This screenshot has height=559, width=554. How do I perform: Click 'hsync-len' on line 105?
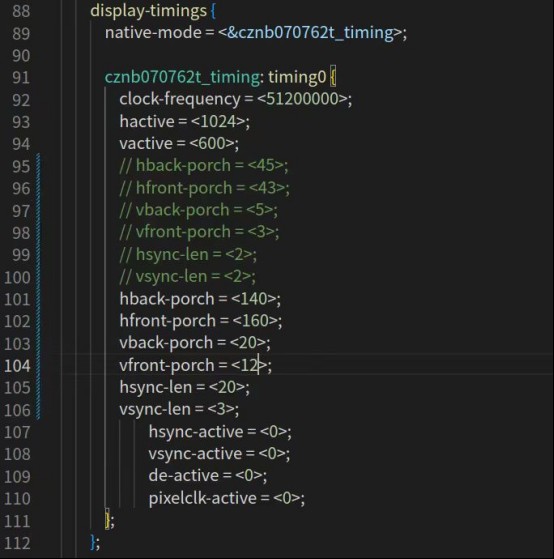point(155,388)
